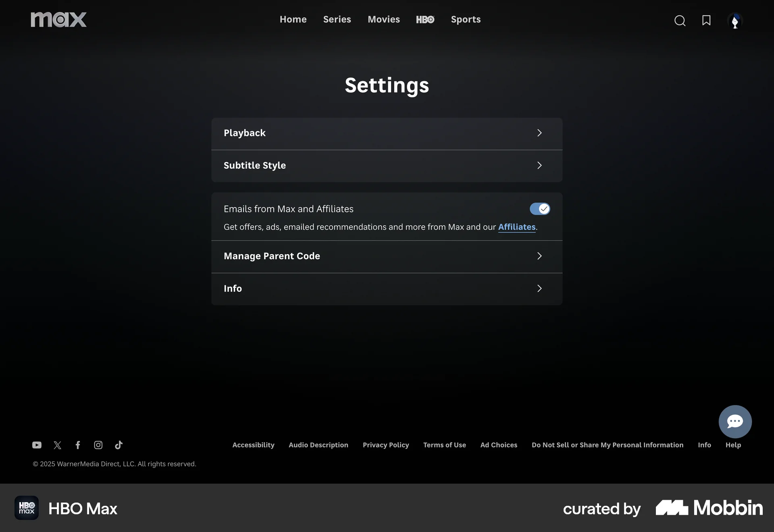This screenshot has height=532, width=774.
Task: Switch to the Sports section
Action: tap(466, 19)
